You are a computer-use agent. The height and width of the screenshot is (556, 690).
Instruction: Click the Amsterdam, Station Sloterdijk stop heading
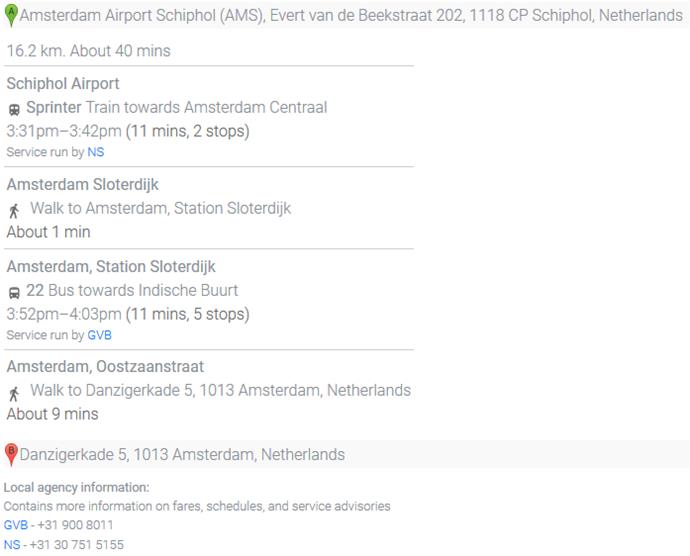tap(111, 267)
